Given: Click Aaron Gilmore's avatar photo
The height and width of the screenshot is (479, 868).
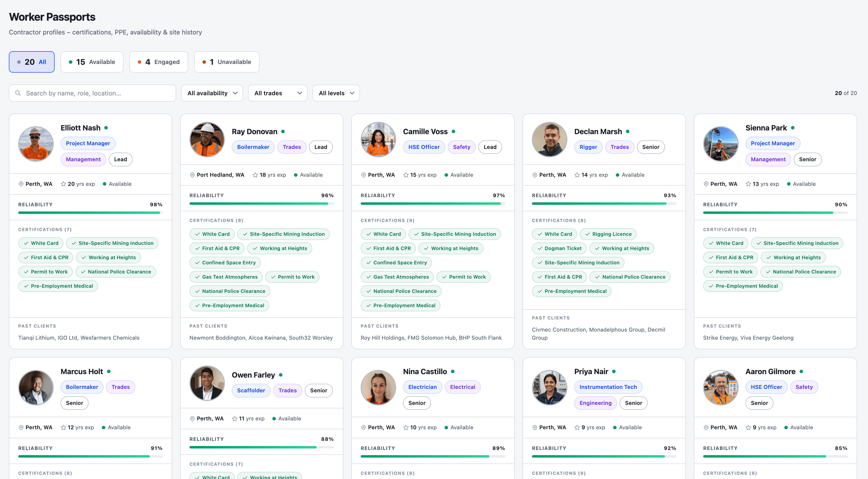Looking at the screenshot, I should click(x=720, y=387).
